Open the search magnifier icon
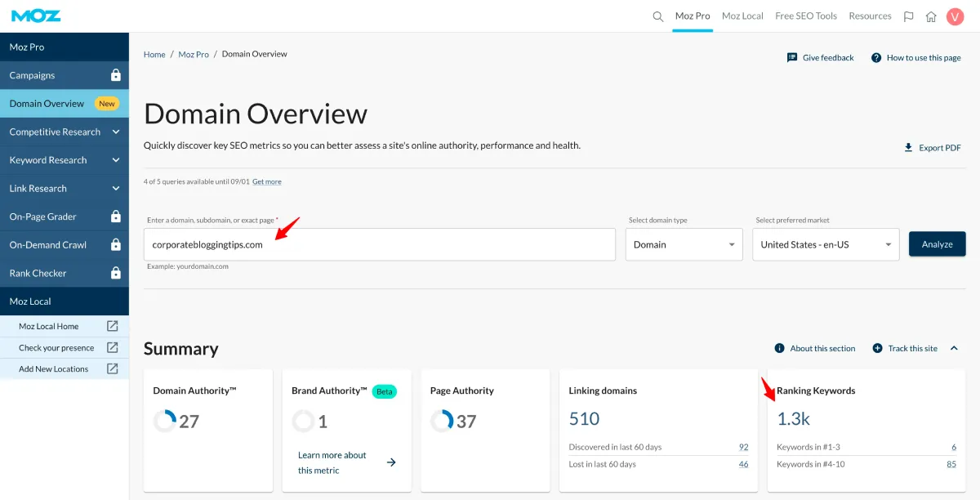The image size is (980, 500). [x=658, y=16]
